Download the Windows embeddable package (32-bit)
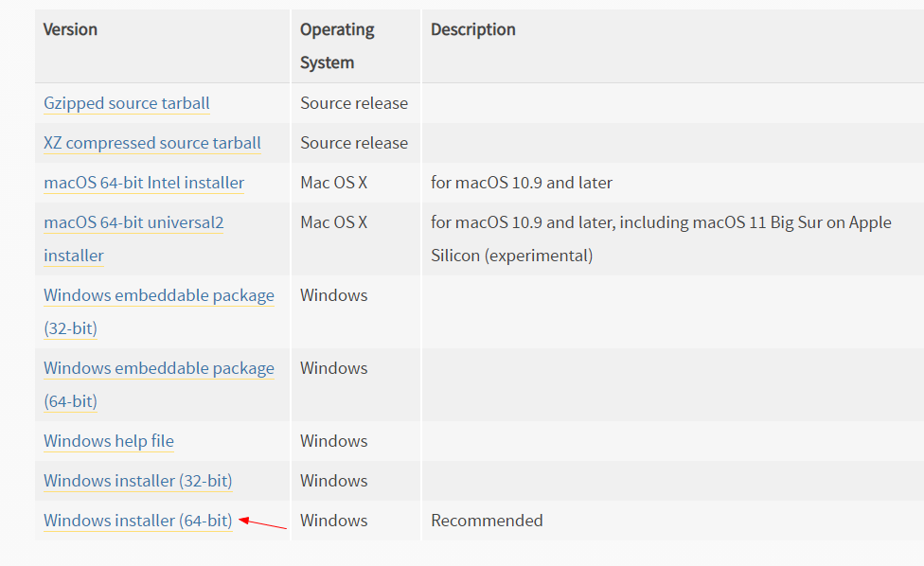This screenshot has width=924, height=566. pos(159,311)
